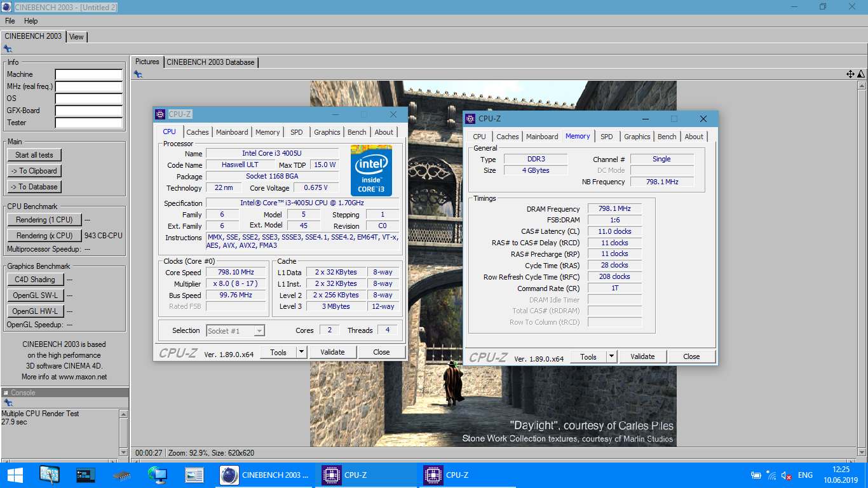Open the terminal icon on taskbar
Viewport: 868px width, 488px height.
point(85,475)
